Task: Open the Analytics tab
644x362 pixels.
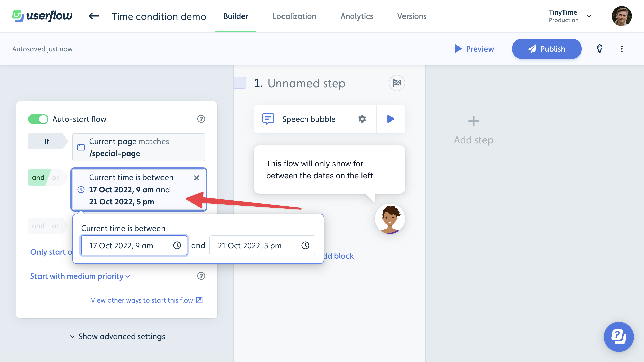Action: point(357,16)
